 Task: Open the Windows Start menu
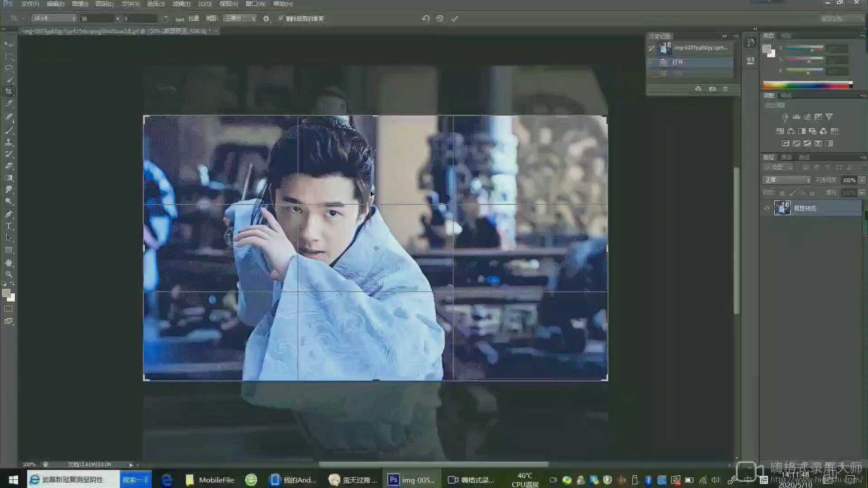click(x=13, y=480)
